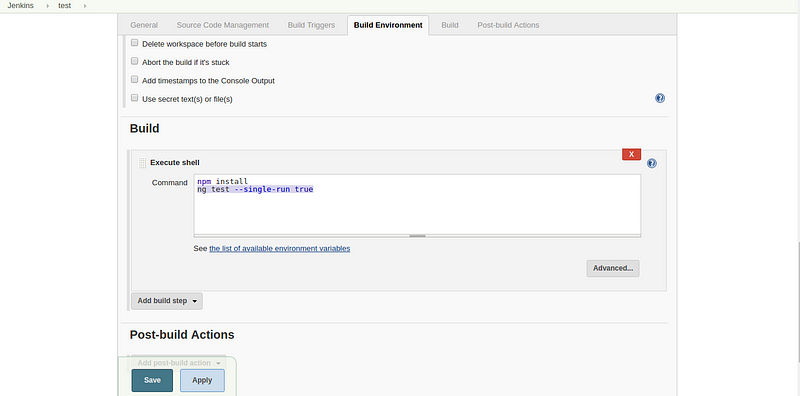The image size is (800, 396).
Task: Grab the Execute shell drag handle
Action: [142, 163]
